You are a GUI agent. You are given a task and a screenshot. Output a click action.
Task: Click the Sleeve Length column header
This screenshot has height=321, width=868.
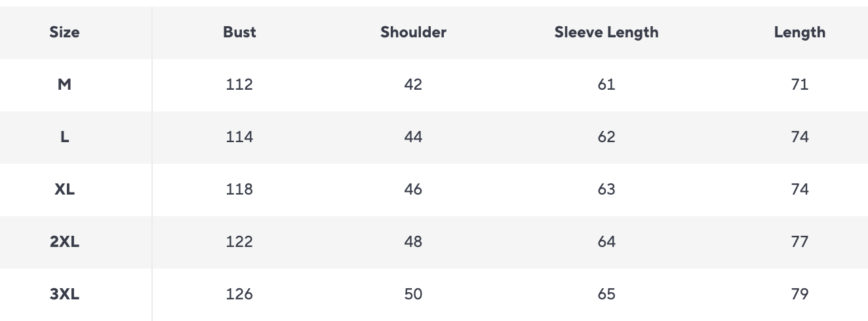[606, 32]
